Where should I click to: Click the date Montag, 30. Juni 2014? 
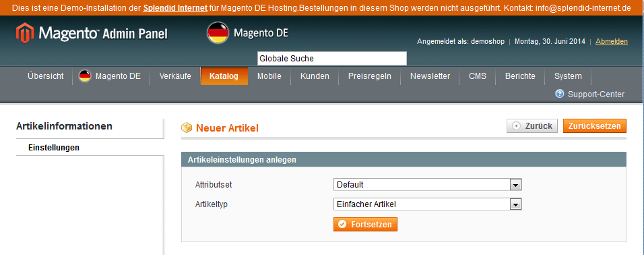tap(550, 42)
